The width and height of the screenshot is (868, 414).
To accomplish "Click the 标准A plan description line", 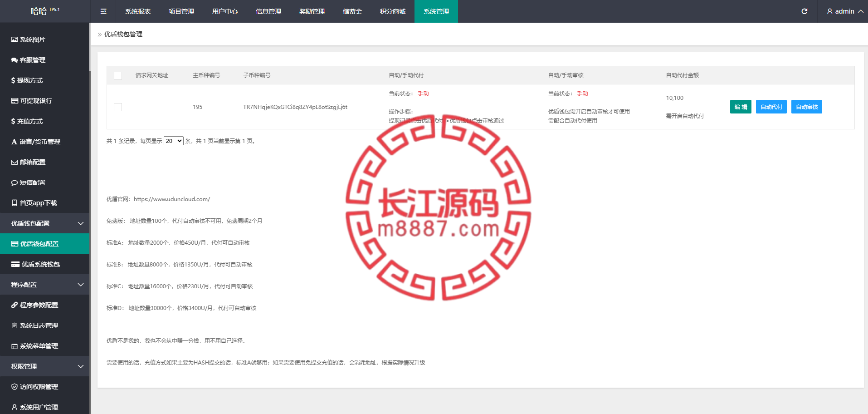I will click(x=178, y=243).
